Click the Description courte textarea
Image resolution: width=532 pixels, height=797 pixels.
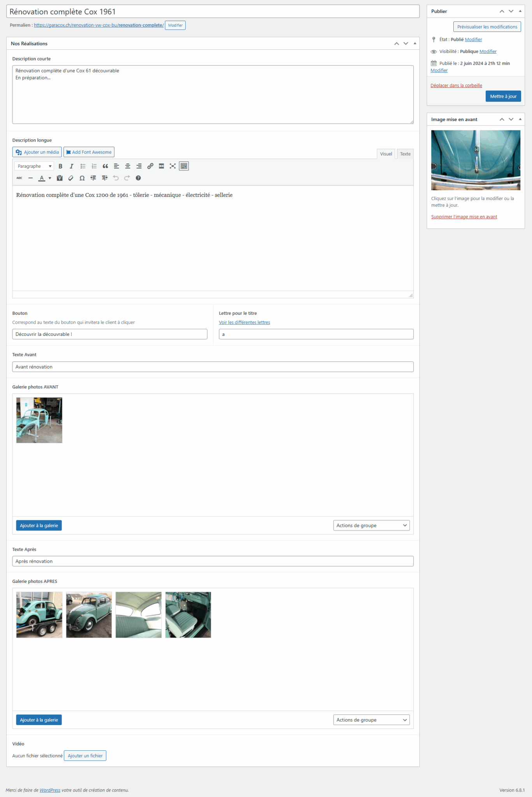(x=213, y=95)
